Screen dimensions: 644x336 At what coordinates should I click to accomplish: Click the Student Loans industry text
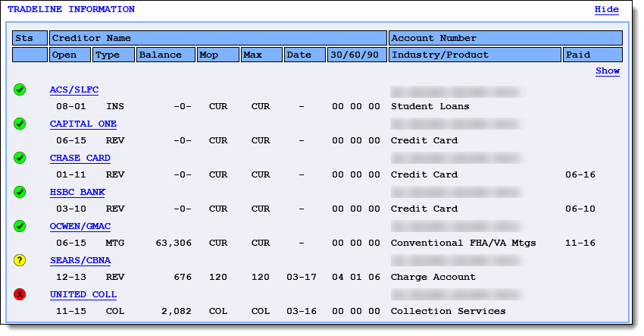[430, 106]
